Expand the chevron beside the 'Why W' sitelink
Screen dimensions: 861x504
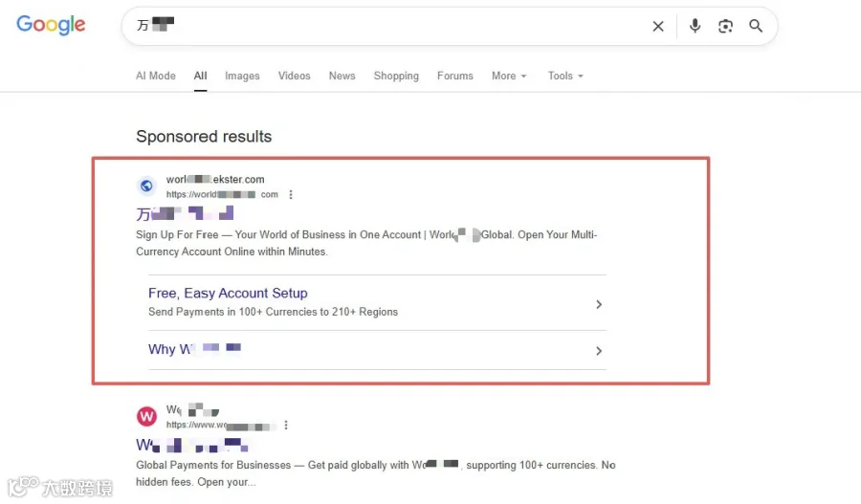tap(599, 351)
